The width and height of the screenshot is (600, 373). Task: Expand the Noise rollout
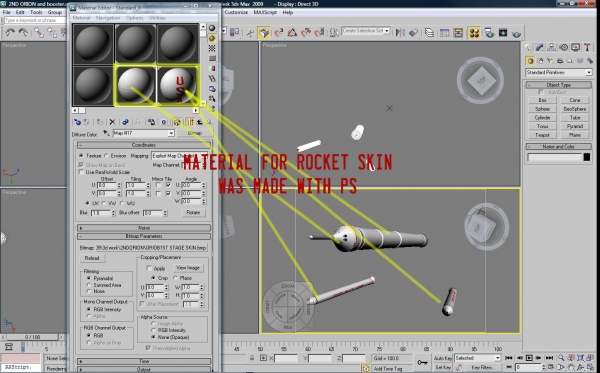pyautogui.click(x=144, y=228)
